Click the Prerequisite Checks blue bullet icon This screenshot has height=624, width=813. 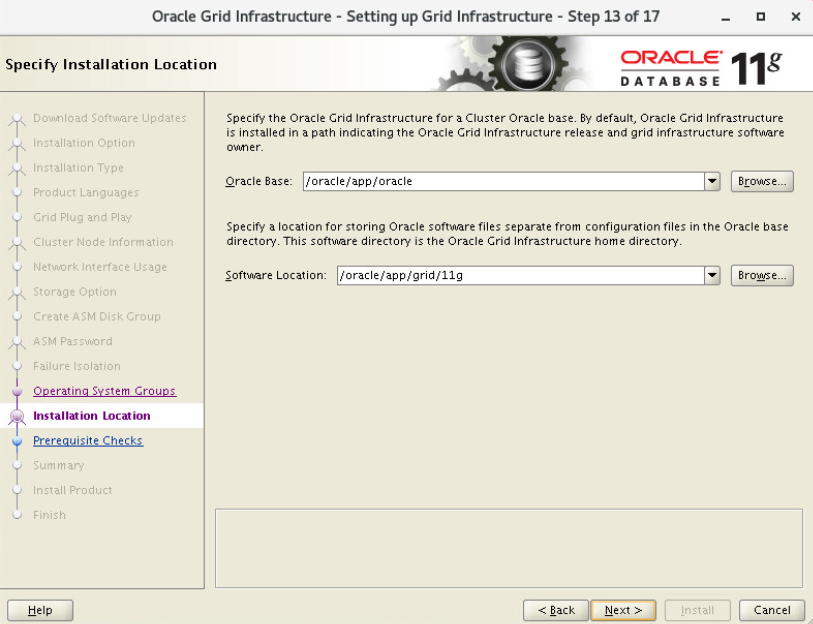click(x=17, y=441)
